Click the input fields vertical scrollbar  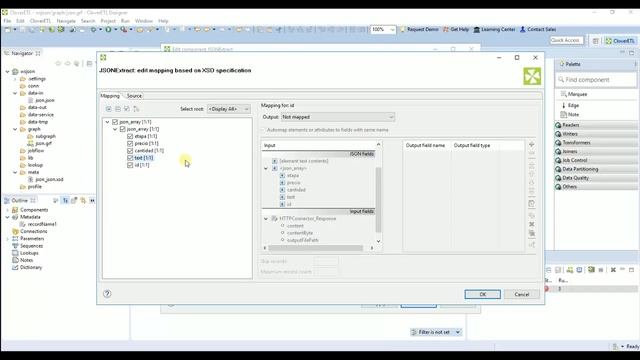(x=378, y=200)
